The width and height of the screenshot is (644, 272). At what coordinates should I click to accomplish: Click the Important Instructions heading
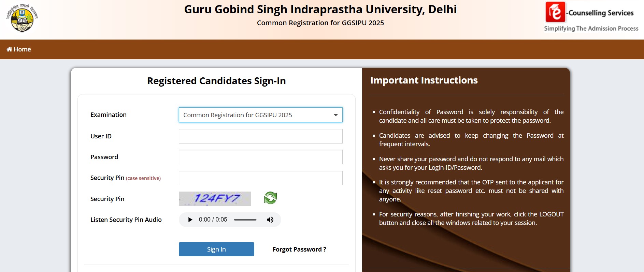(424, 80)
